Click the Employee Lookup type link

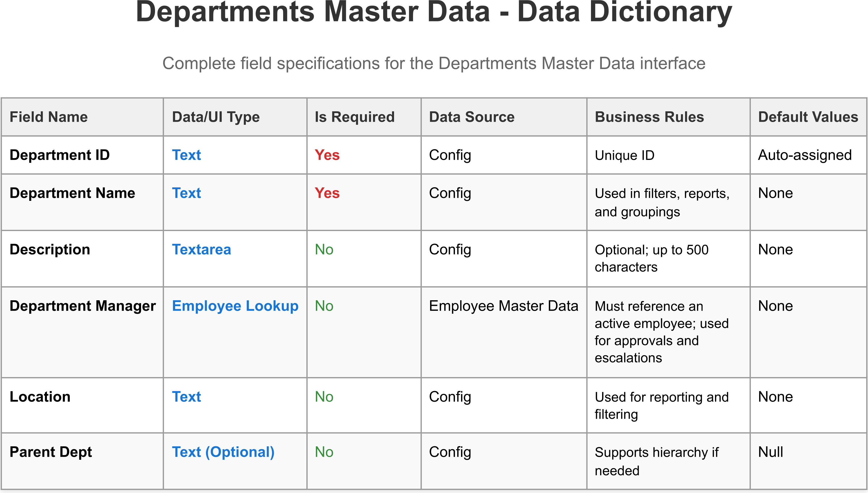(235, 306)
